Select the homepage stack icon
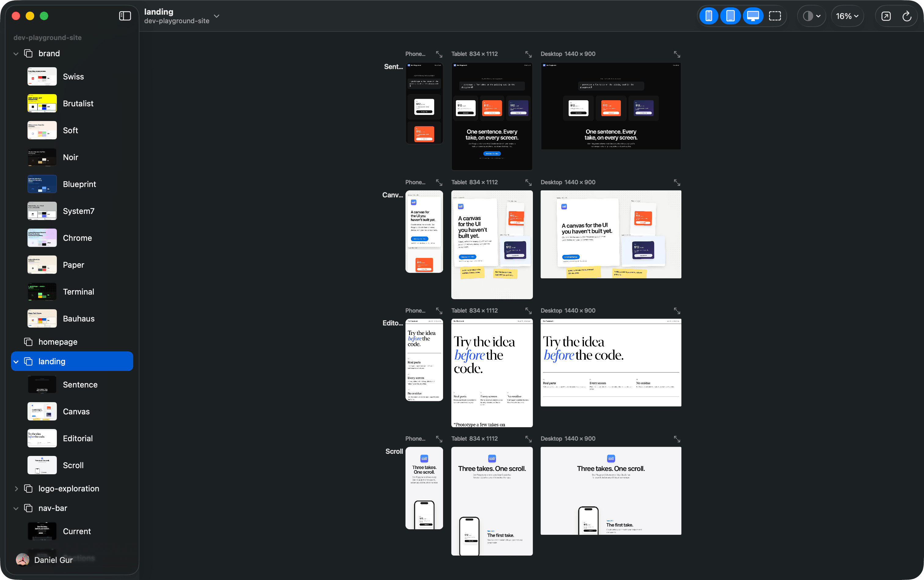The image size is (924, 580). tap(28, 341)
